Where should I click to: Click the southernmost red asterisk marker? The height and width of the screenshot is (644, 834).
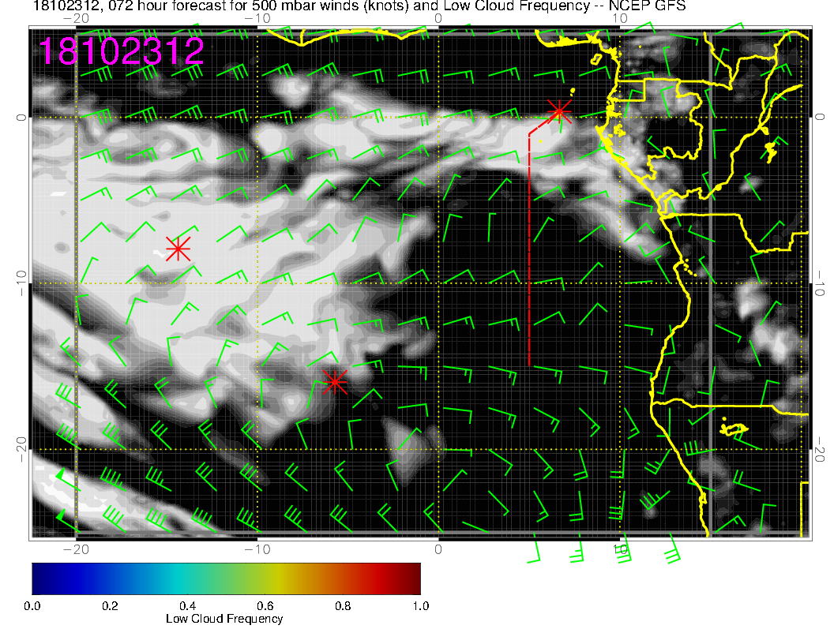point(335,382)
